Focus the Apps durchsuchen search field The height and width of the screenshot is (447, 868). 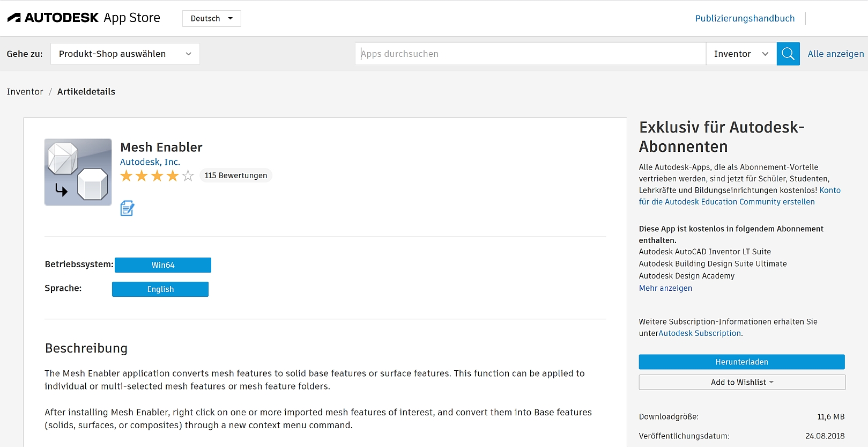[x=530, y=54]
